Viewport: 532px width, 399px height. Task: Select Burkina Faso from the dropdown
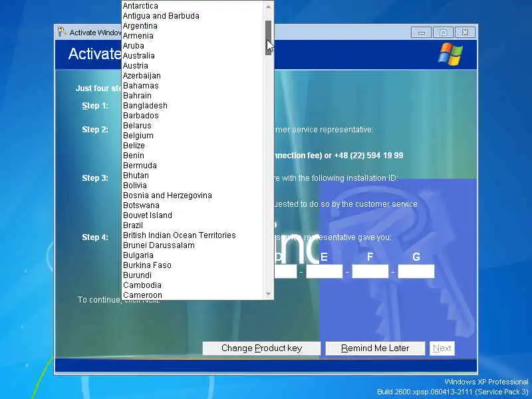click(x=192, y=265)
